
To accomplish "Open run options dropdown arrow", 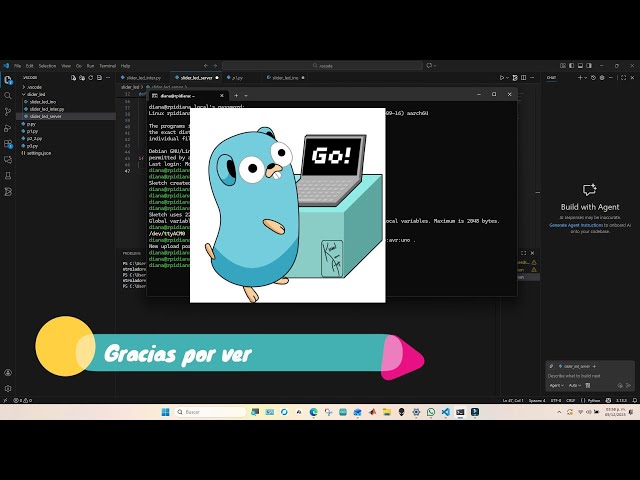I will click(x=507, y=78).
